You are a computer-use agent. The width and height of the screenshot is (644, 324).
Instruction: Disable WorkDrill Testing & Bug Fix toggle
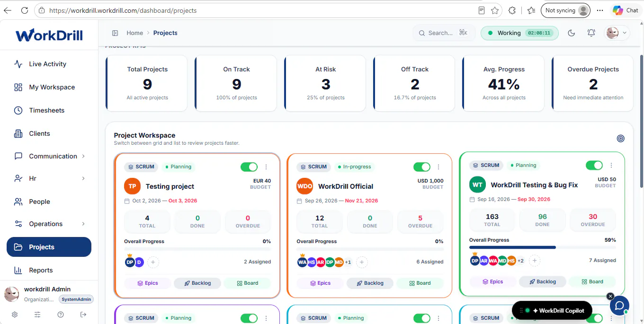pyautogui.click(x=594, y=166)
